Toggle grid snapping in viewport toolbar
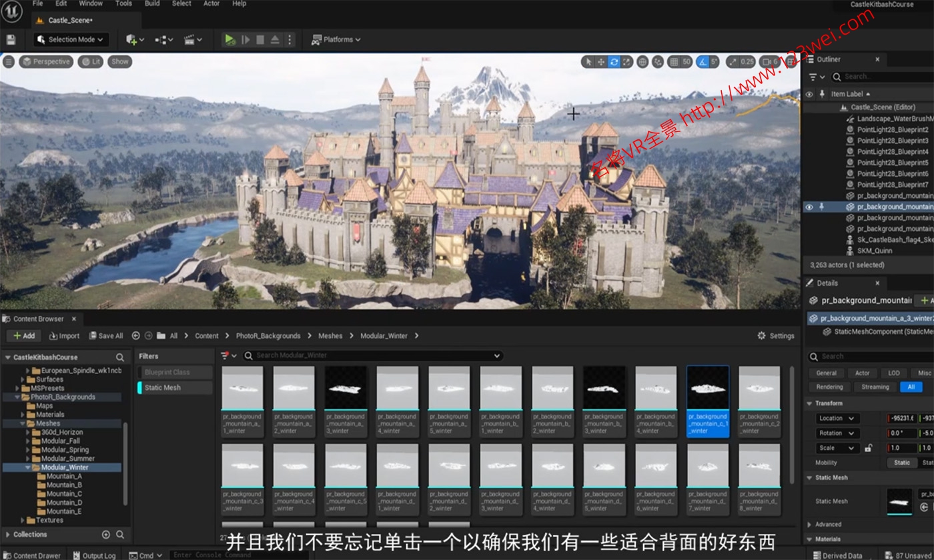Viewport: 934px width, 560px height. [674, 62]
